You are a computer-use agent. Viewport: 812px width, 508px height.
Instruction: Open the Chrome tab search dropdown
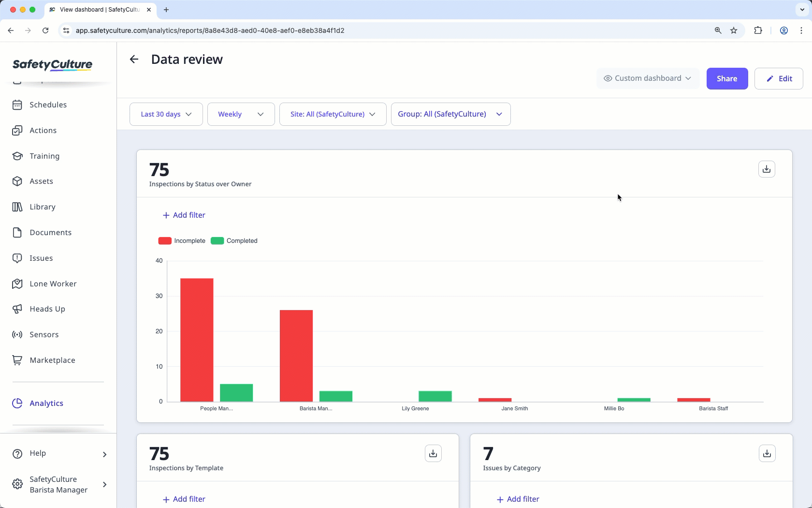click(802, 10)
